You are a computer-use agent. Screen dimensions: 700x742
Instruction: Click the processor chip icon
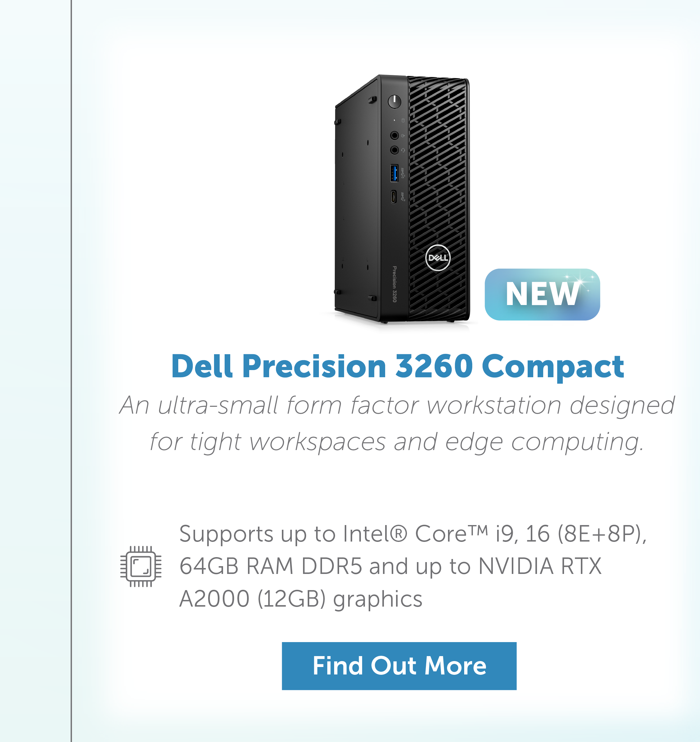pyautogui.click(x=141, y=566)
